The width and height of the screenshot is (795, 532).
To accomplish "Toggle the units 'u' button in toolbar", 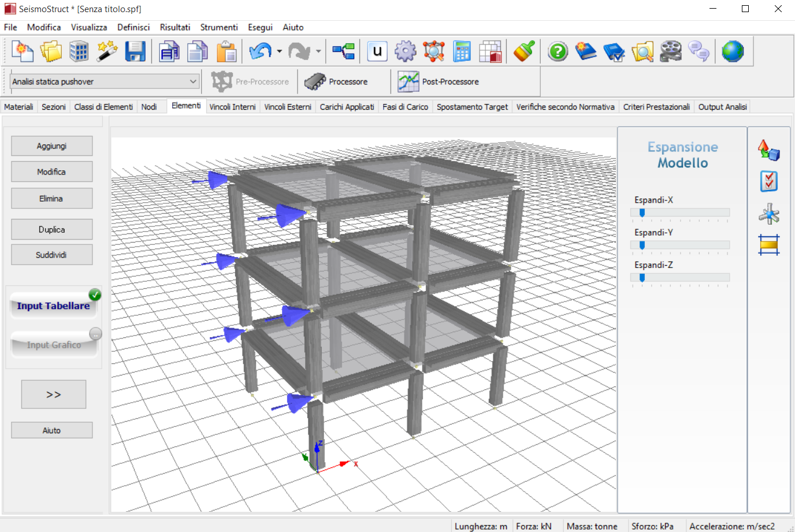I will tap(377, 51).
